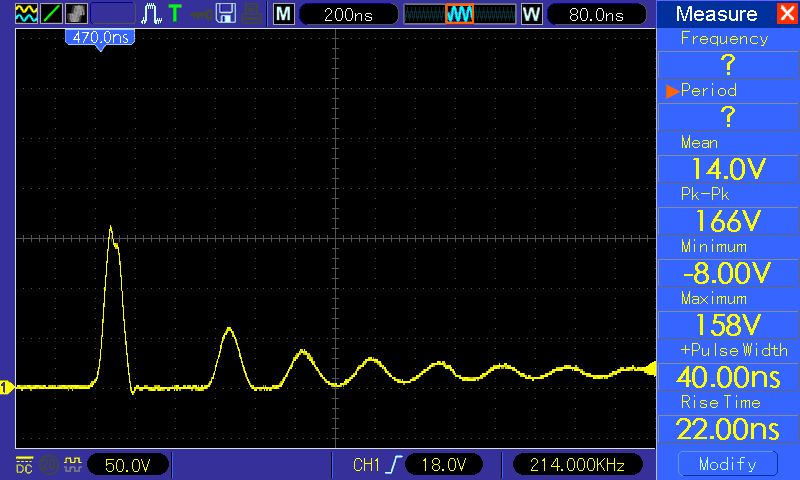Close the Measure panel
Viewport: 800px width, 480px height.
(787, 13)
